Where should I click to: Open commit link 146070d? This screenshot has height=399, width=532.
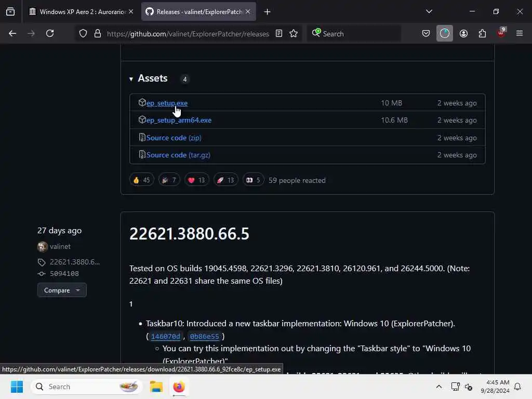pyautogui.click(x=166, y=336)
